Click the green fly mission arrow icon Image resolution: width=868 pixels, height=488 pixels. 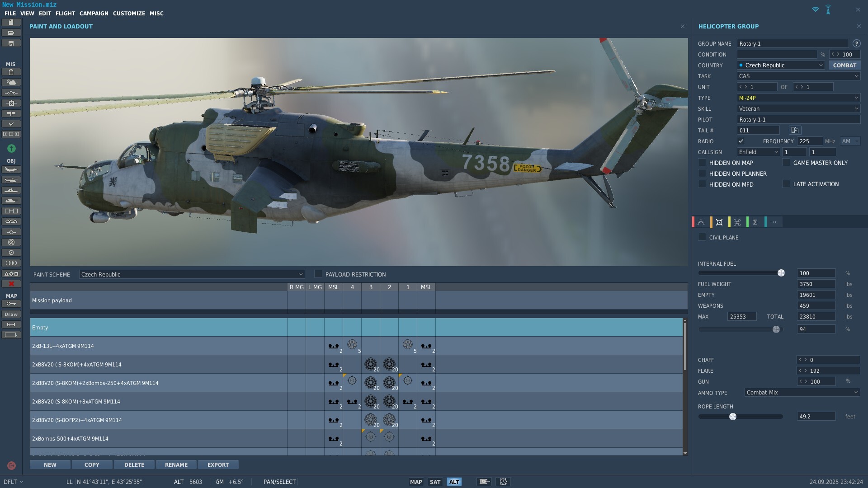[11, 148]
